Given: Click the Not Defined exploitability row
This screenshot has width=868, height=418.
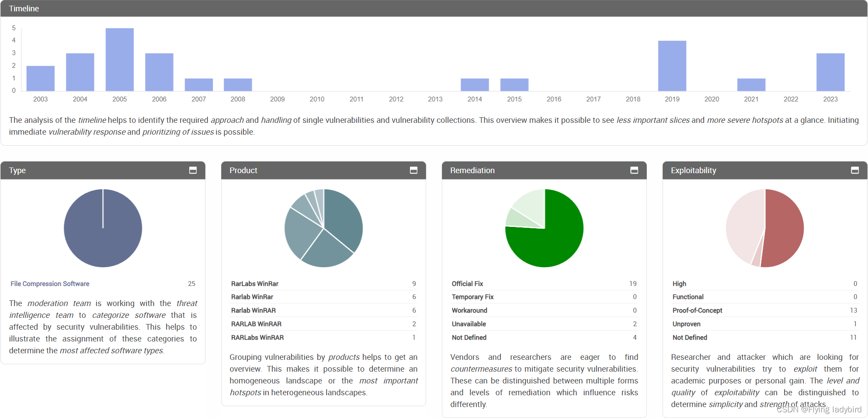Looking at the screenshot, I should (x=765, y=338).
